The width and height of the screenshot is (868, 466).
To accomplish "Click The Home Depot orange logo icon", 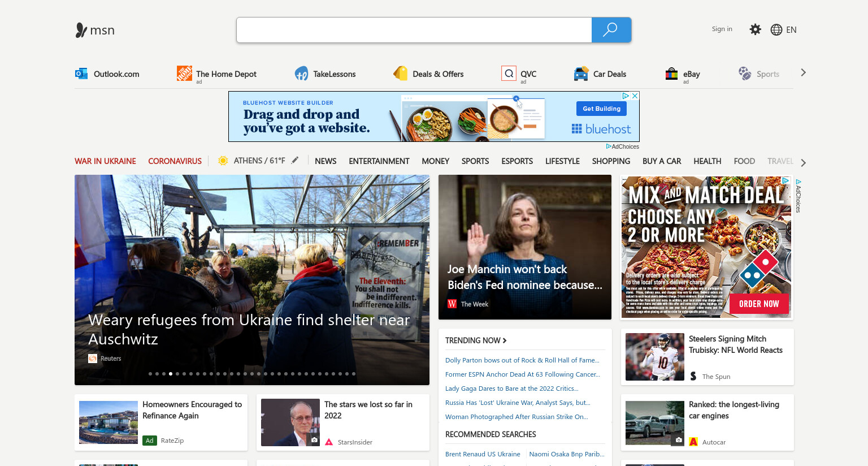I will click(x=184, y=73).
